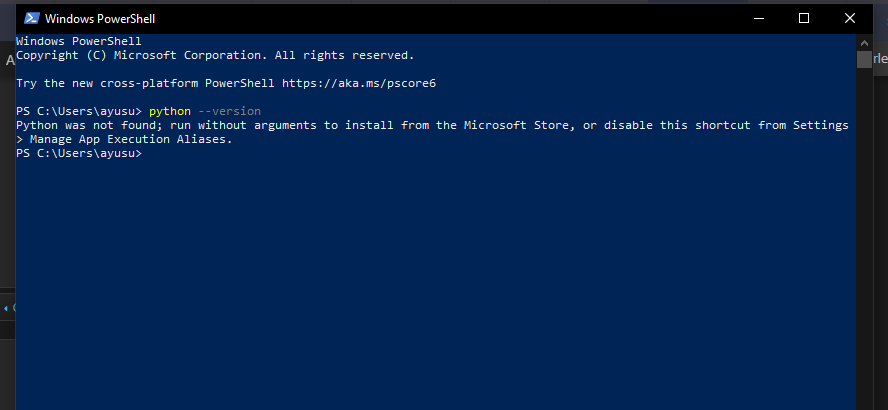Click the PowerShell icon in the title bar
The height and width of the screenshot is (410, 888).
tap(31, 18)
